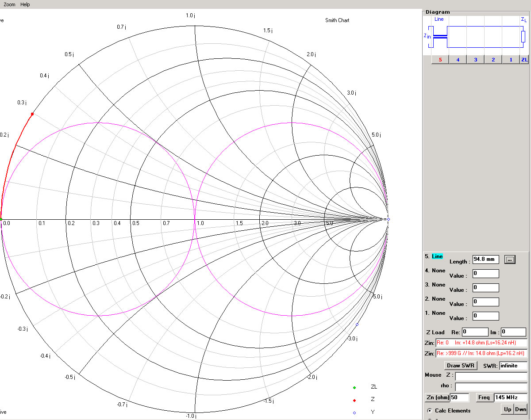Open the Help menu
Viewport: 531px width, 420px height.
pyautogui.click(x=25, y=4)
